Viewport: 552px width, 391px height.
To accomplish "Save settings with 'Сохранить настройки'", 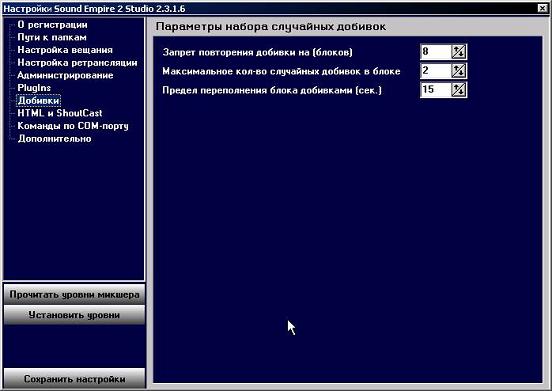I will click(74, 379).
